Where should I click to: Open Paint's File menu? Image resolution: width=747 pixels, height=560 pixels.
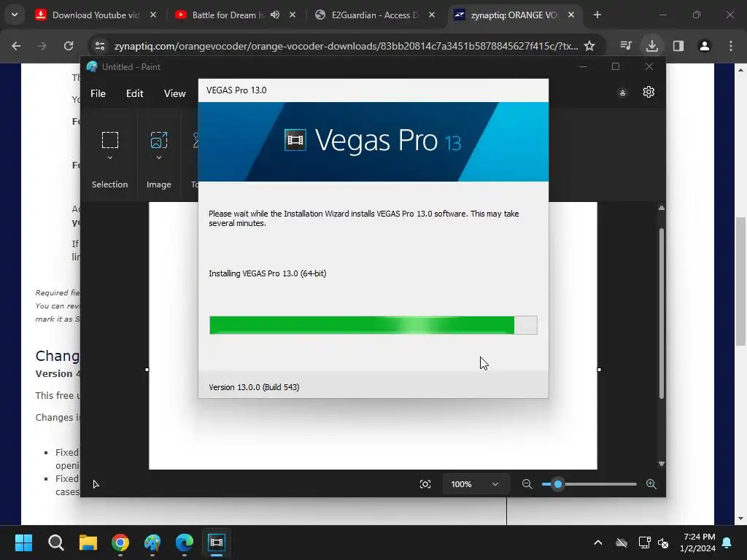click(98, 93)
